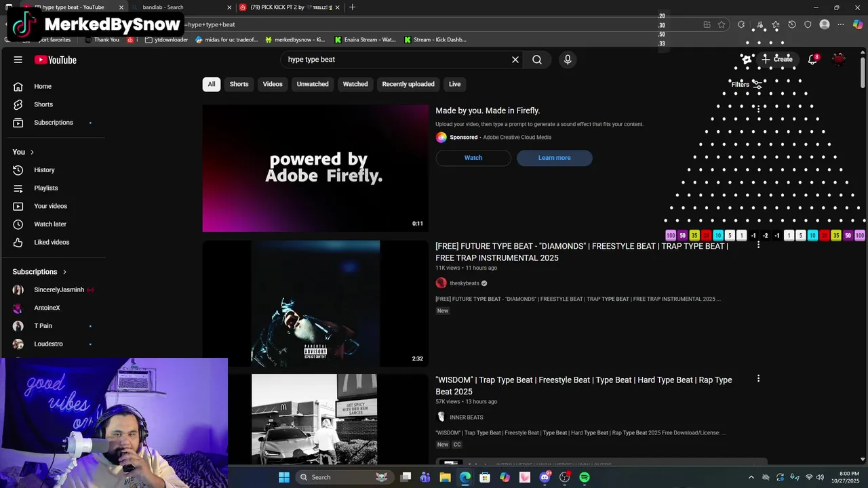The height and width of the screenshot is (488, 868).
Task: Submit search with the magnifying glass button
Action: tap(537, 60)
